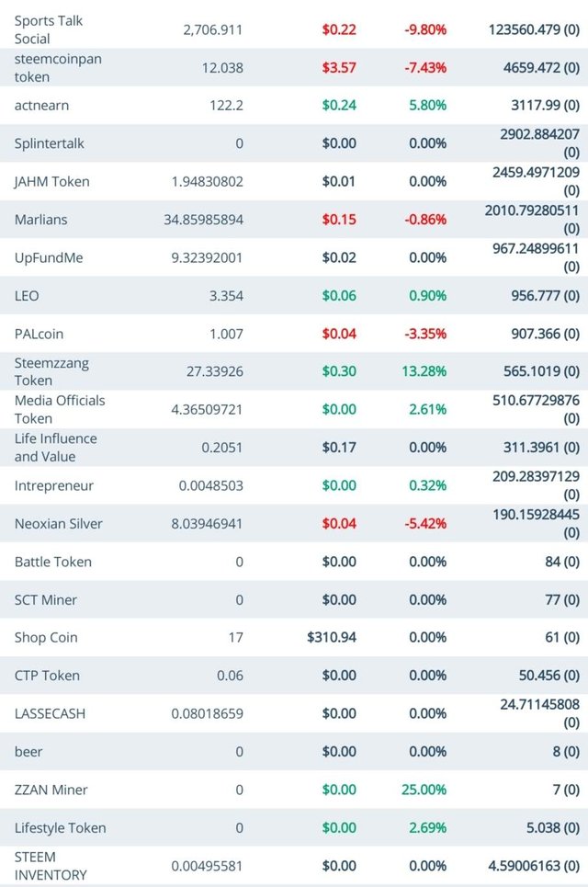
Task: Open the LEO token entry
Action: 27,296
